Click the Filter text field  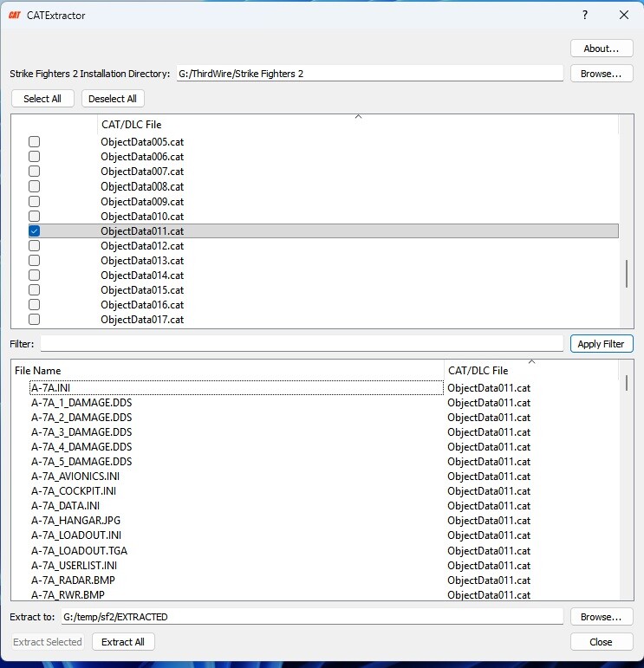(x=302, y=343)
